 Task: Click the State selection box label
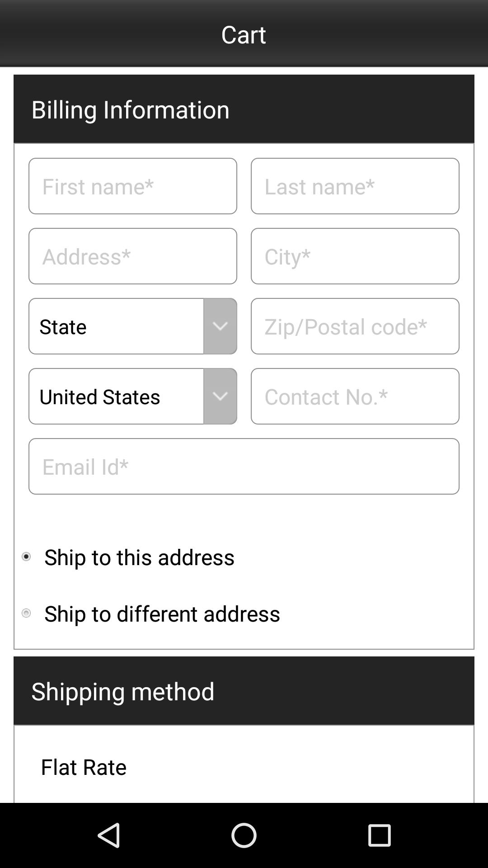click(63, 326)
